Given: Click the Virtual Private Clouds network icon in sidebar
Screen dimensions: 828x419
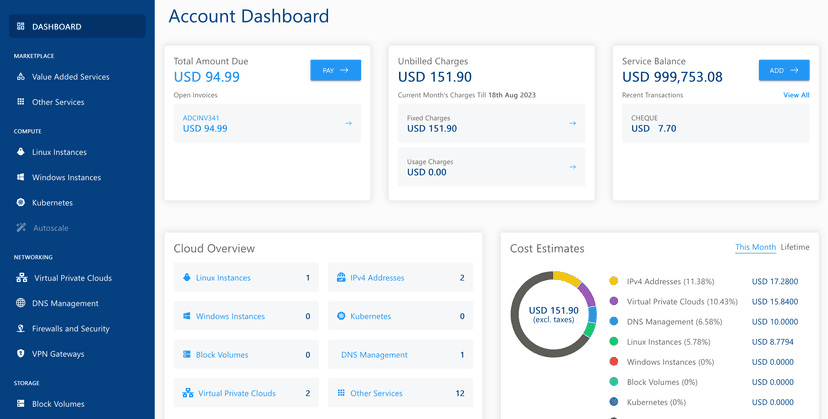Looking at the screenshot, I should point(21,278).
